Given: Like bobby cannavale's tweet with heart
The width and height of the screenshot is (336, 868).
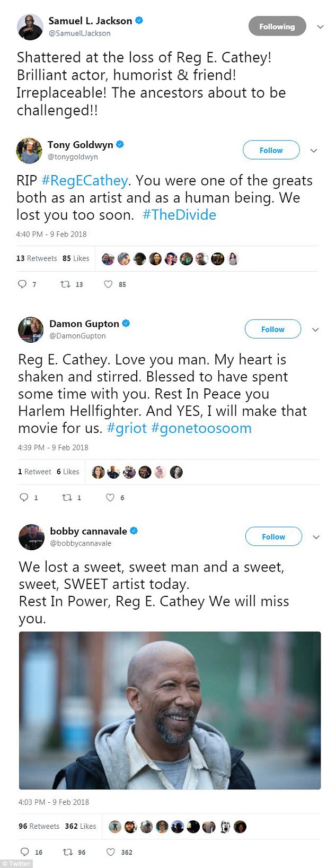Looking at the screenshot, I should tap(111, 852).
